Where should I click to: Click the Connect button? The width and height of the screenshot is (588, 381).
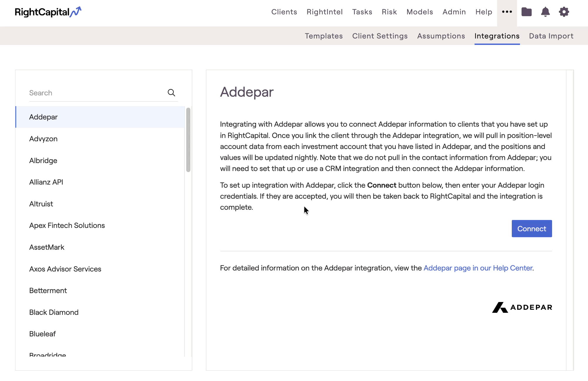[532, 229]
